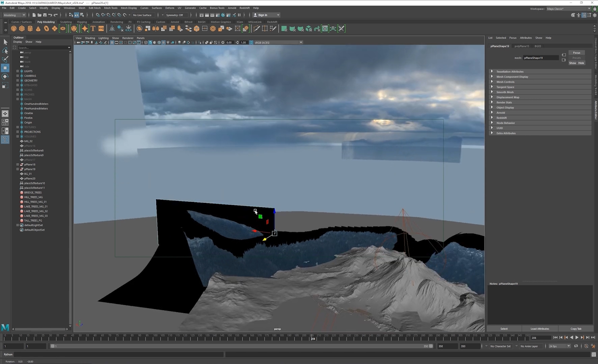
Task: Toggle the auto keyframe button
Action: [586, 346]
